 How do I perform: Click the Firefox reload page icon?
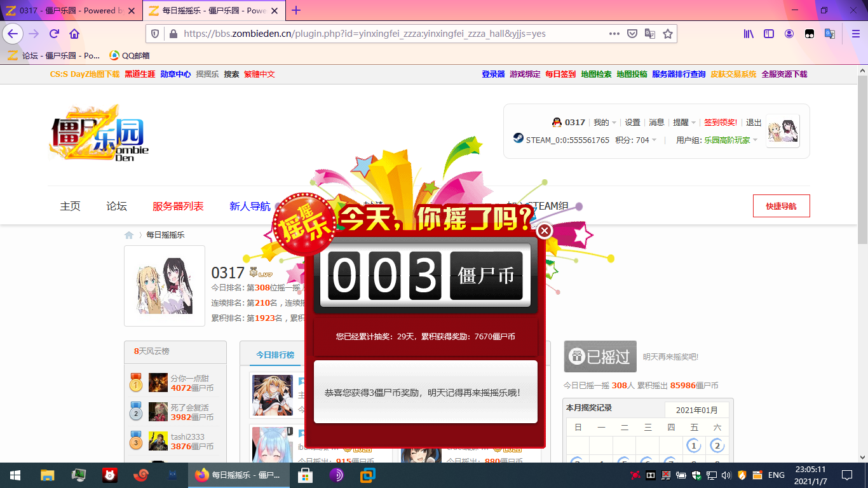55,34
